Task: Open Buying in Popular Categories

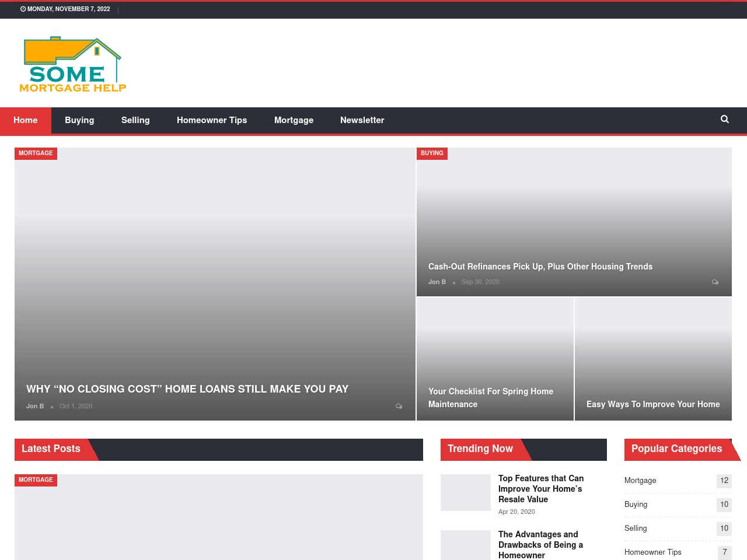Action: point(636,505)
